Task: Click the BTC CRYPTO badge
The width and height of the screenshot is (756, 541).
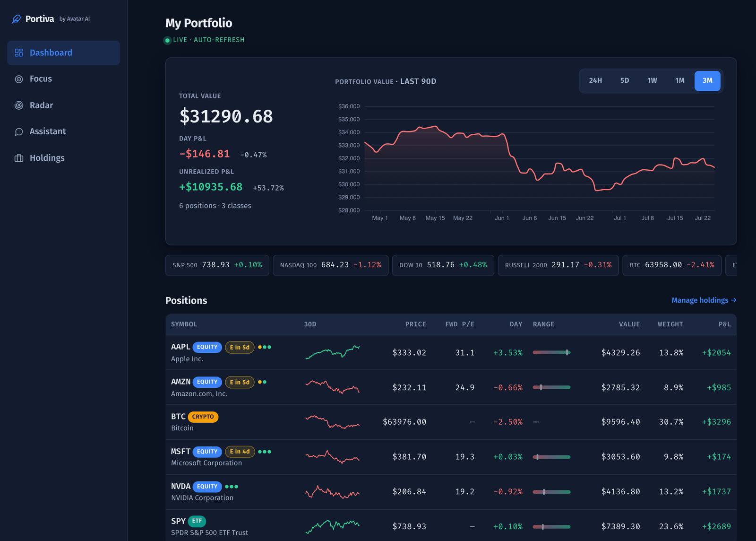Action: coord(203,417)
